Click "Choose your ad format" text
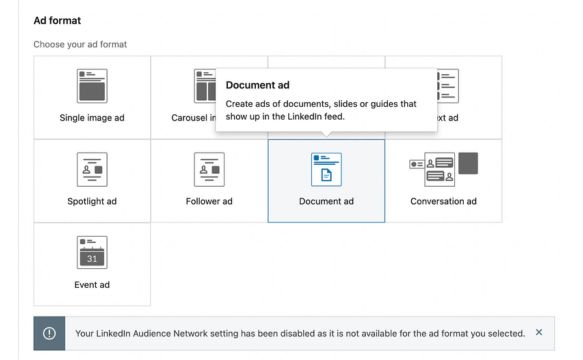Screen dimensions: 583x360 coord(80,45)
